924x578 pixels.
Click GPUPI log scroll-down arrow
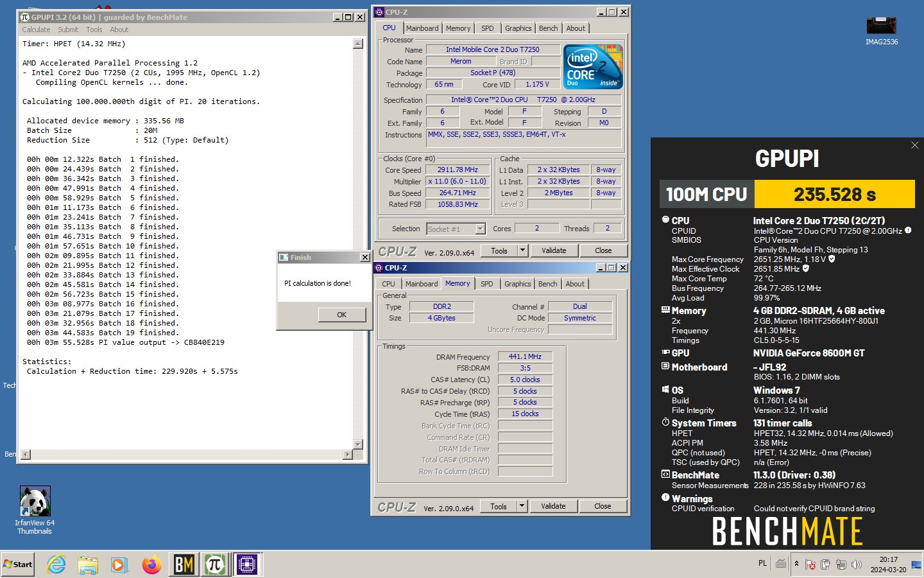click(358, 444)
